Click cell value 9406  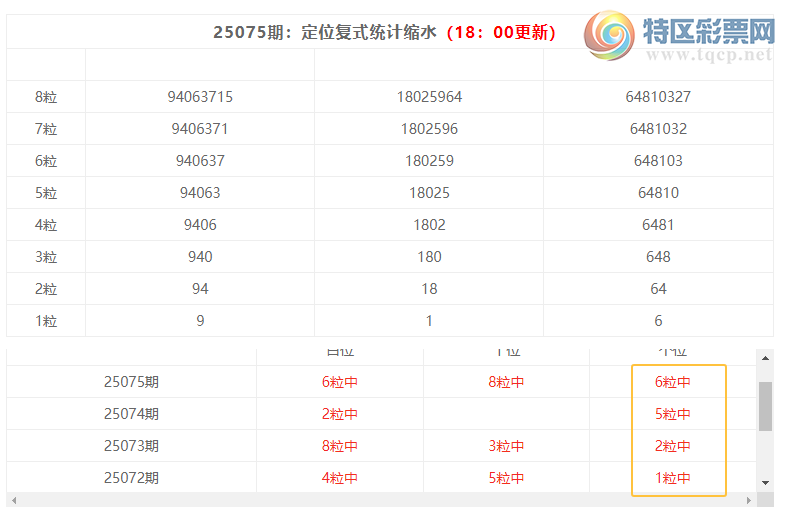(200, 225)
